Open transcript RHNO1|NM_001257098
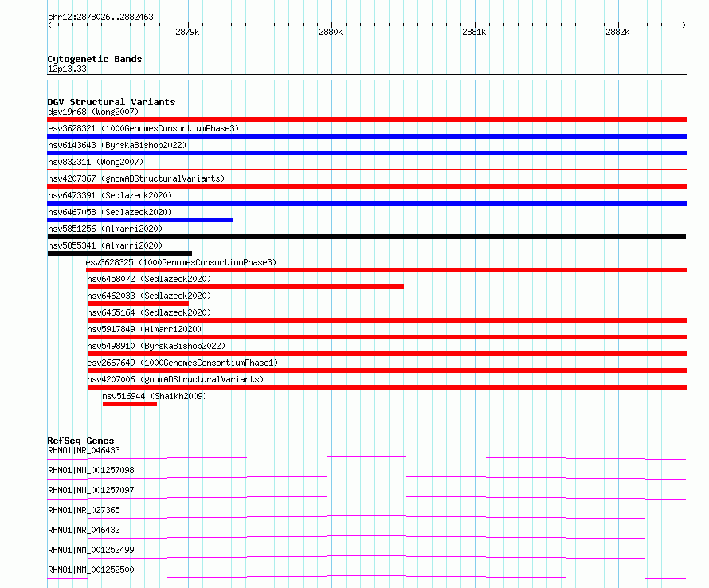Image resolution: width=709 pixels, height=588 pixels. coord(91,470)
